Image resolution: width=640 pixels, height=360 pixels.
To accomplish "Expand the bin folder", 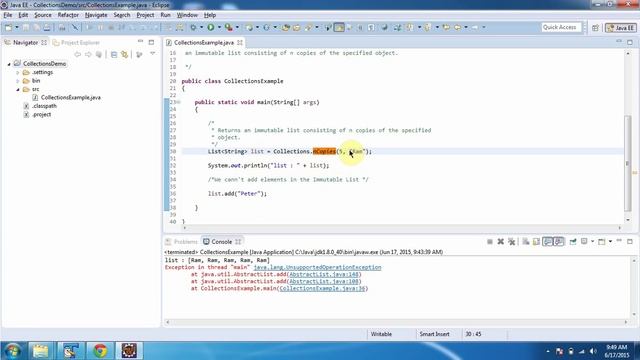I will pyautogui.click(x=18, y=81).
